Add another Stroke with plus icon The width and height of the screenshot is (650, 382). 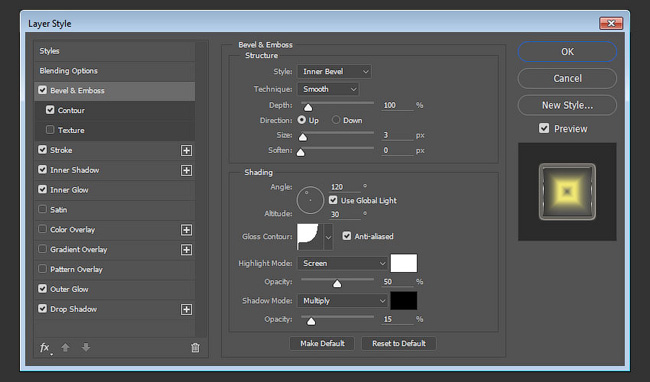coord(187,150)
